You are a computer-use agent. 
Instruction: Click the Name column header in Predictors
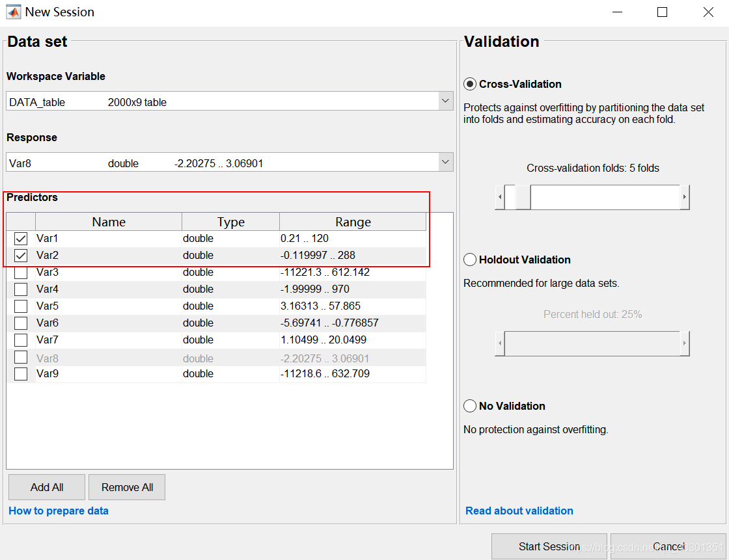click(x=109, y=222)
